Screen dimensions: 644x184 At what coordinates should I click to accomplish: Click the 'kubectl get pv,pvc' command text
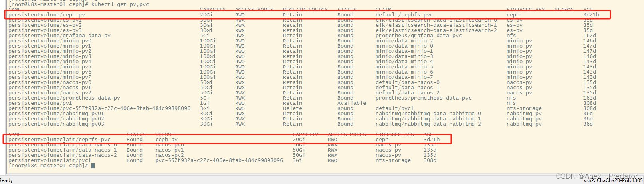click(x=120, y=4)
